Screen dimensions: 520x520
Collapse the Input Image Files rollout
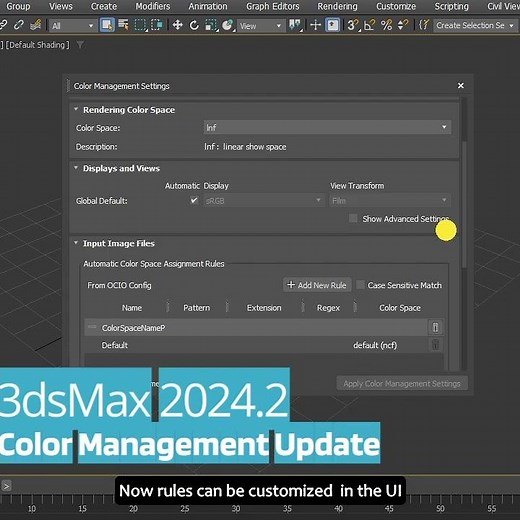(x=76, y=243)
